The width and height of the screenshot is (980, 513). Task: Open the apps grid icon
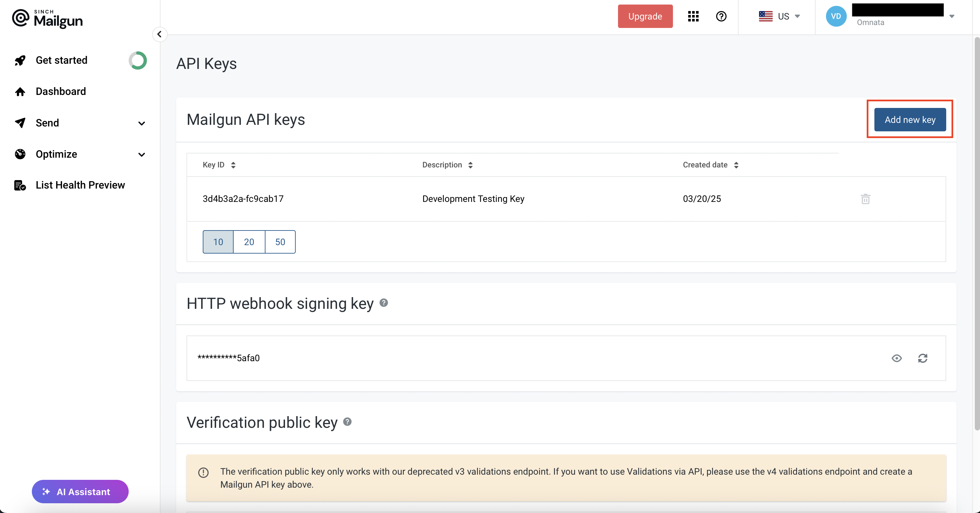click(693, 16)
